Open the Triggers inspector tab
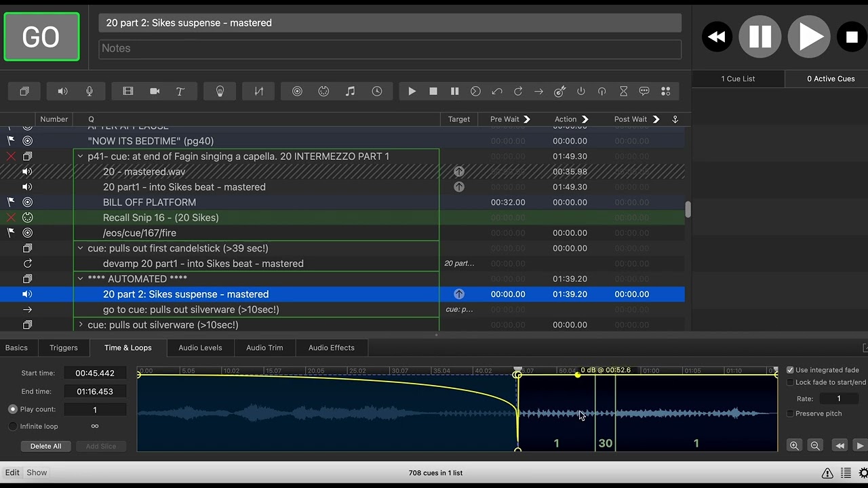868x488 pixels. pyautogui.click(x=64, y=348)
